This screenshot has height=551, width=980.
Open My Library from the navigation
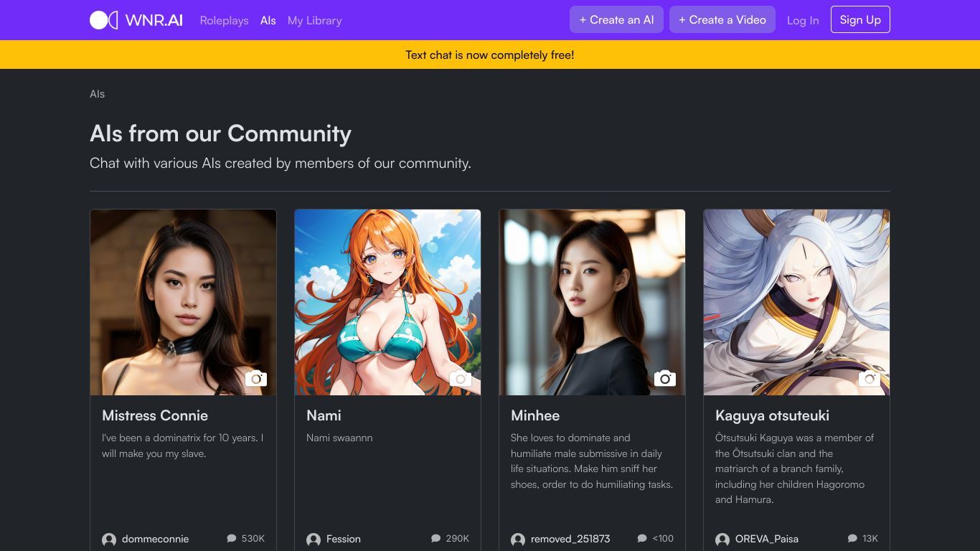[314, 20]
